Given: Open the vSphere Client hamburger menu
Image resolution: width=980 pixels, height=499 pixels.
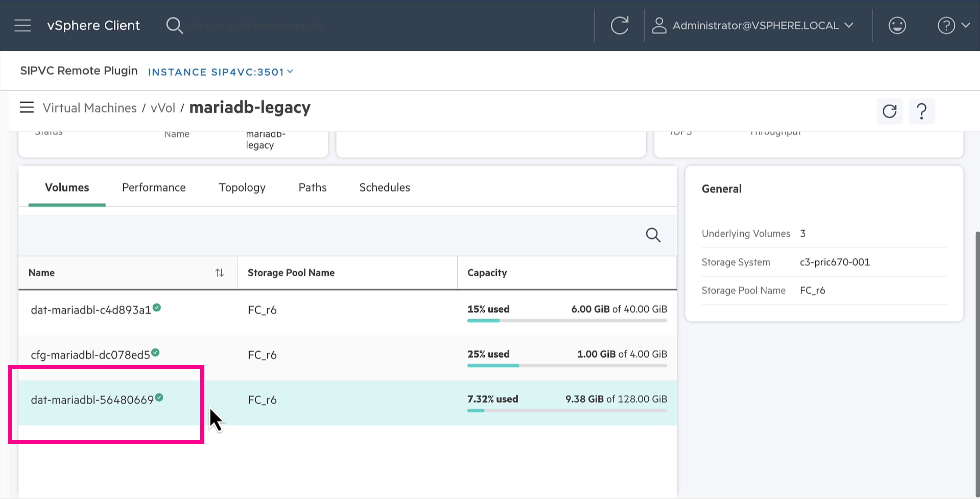Looking at the screenshot, I should pos(23,26).
